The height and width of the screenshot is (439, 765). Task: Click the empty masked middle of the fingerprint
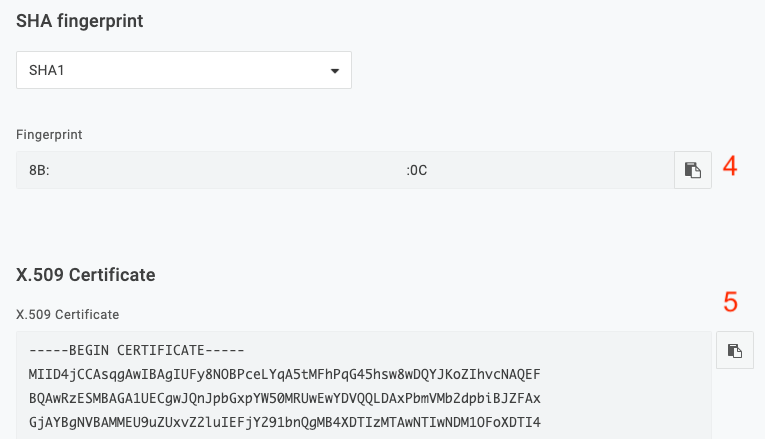[x=228, y=170]
